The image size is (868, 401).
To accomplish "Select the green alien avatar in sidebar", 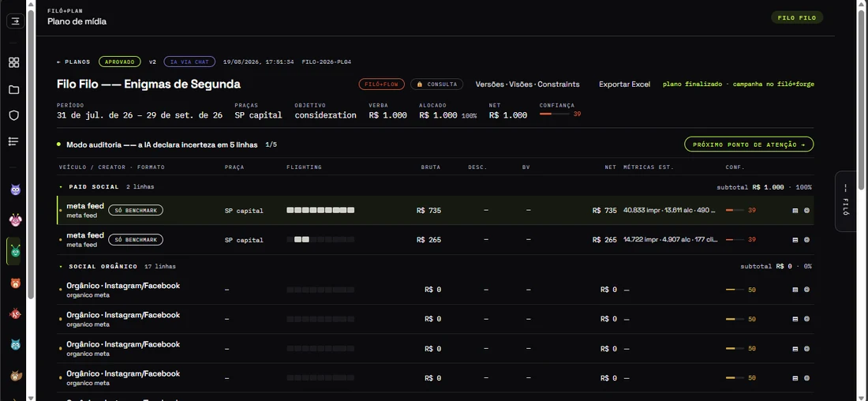I will 16,251.
